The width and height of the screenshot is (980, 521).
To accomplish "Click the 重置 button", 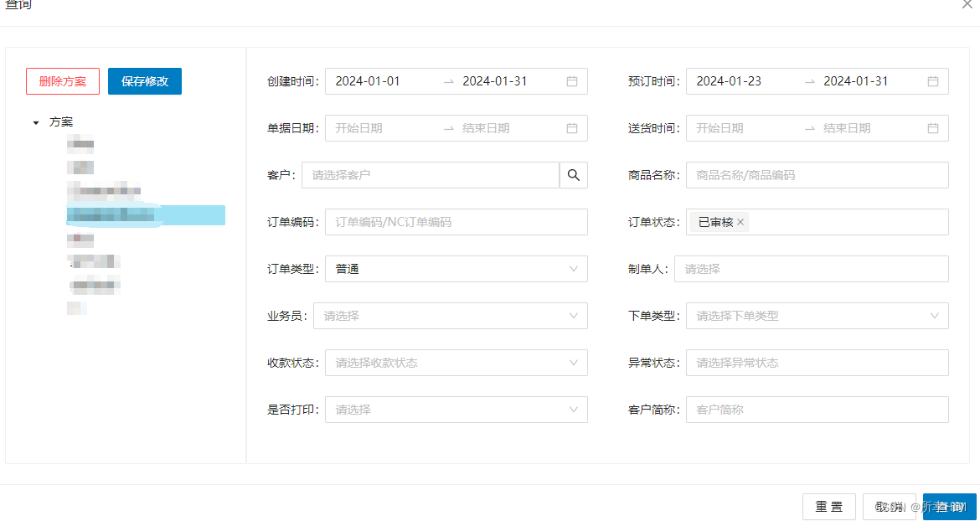I will (828, 506).
